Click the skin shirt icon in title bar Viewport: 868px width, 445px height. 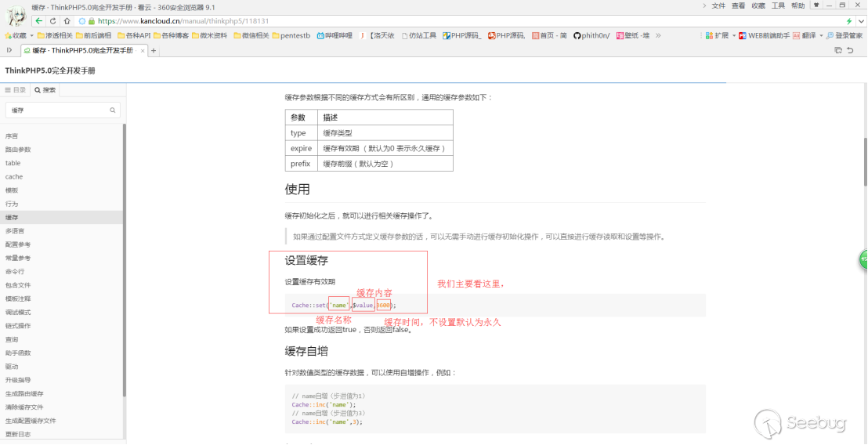tap(816, 5)
